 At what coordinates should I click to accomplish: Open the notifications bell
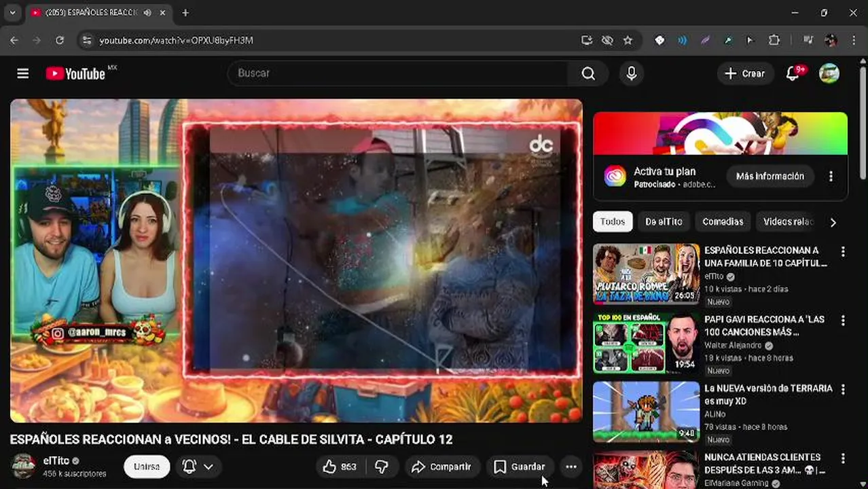pyautogui.click(x=793, y=73)
